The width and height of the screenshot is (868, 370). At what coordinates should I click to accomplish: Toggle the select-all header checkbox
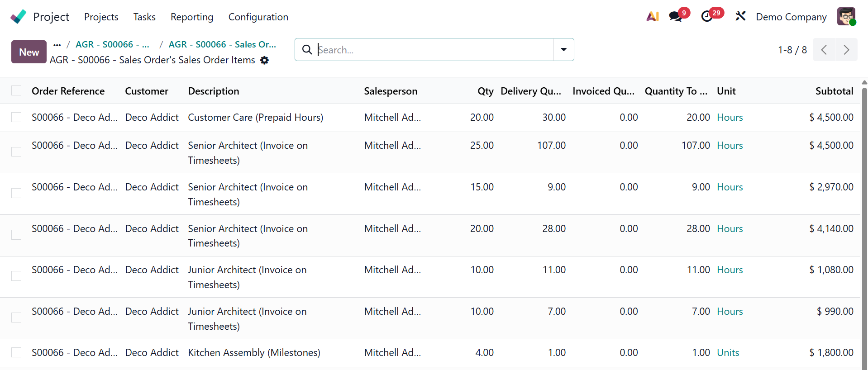tap(16, 91)
